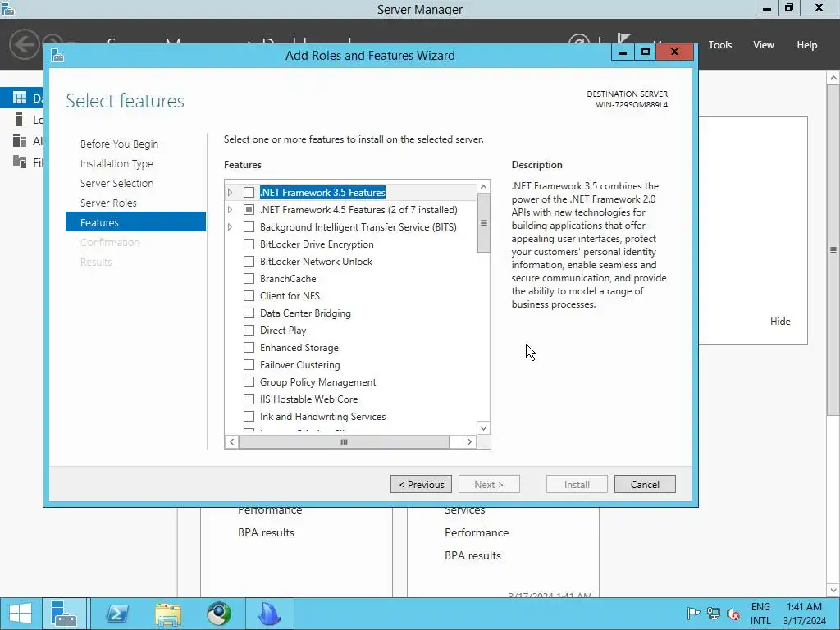Enable the BitLocker Drive Encryption checkbox
The image size is (840, 630).
[249, 244]
